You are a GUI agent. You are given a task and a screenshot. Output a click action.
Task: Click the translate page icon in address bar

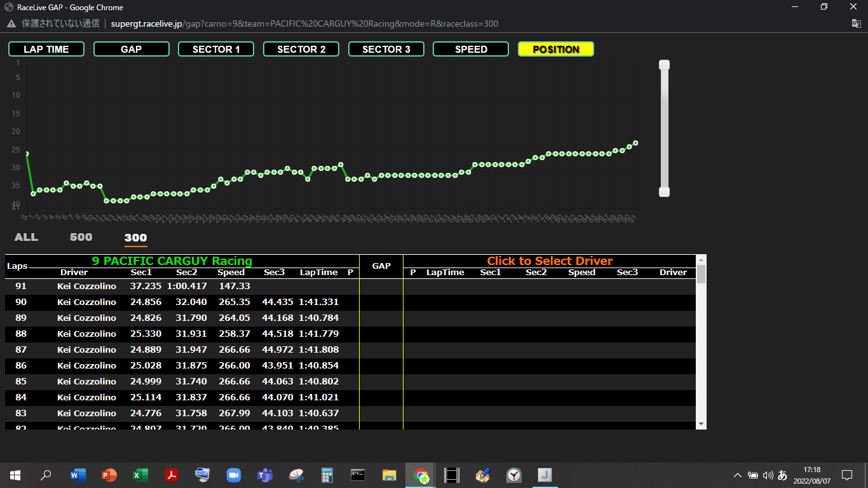[856, 24]
